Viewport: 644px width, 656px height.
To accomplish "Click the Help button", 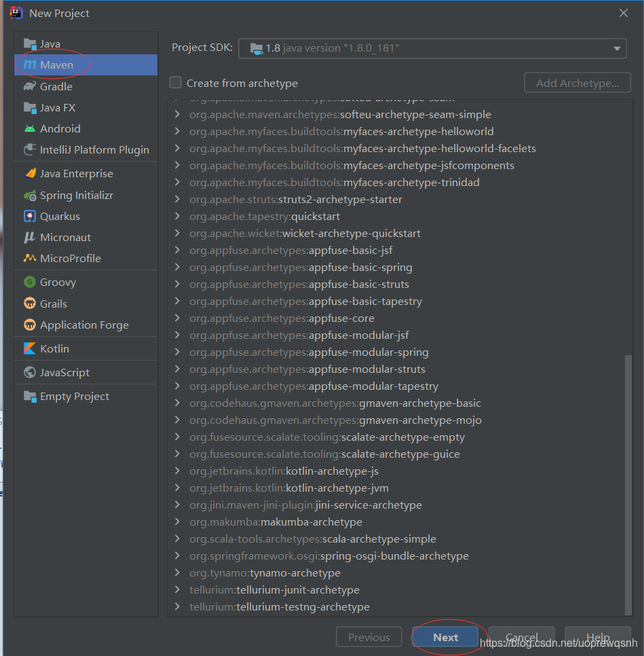I will [x=598, y=637].
